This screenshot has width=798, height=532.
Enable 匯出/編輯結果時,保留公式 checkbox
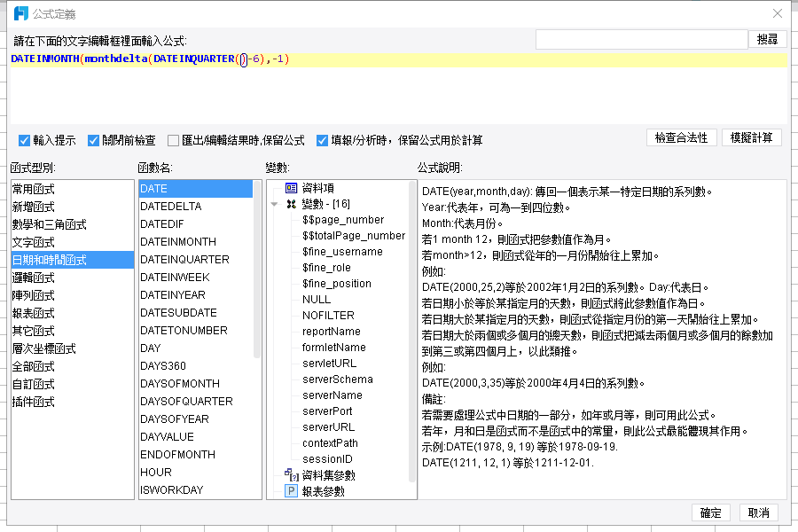[173, 140]
